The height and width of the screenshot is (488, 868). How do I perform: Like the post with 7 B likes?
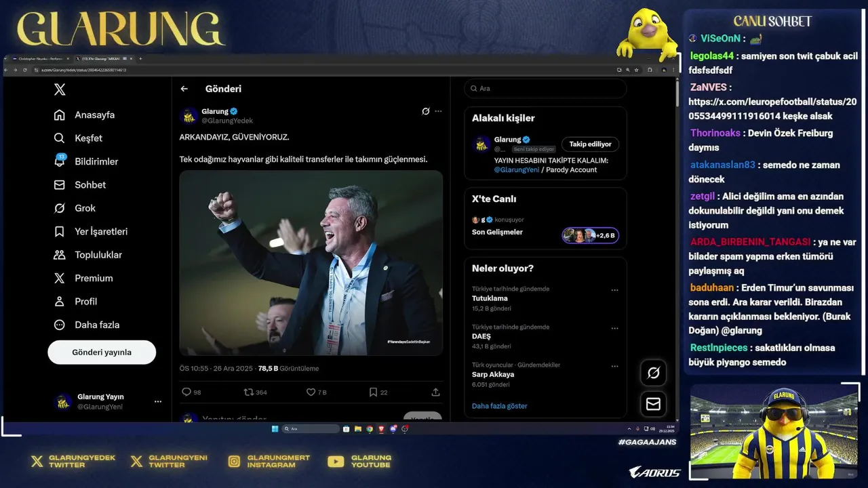(311, 392)
